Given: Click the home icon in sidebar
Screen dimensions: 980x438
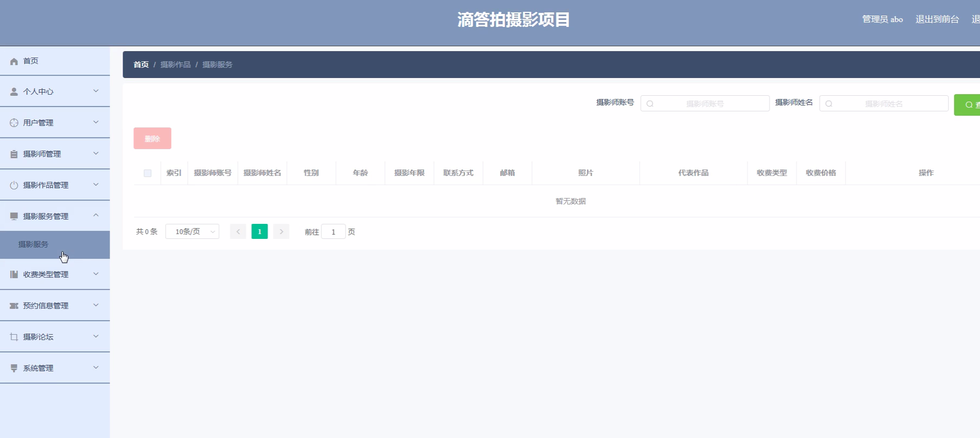Looking at the screenshot, I should tap(14, 61).
